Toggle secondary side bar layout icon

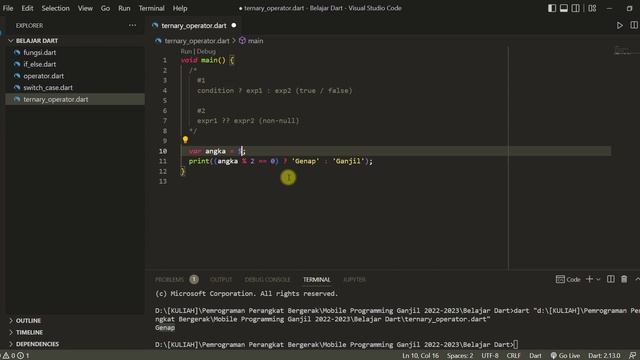click(576, 8)
